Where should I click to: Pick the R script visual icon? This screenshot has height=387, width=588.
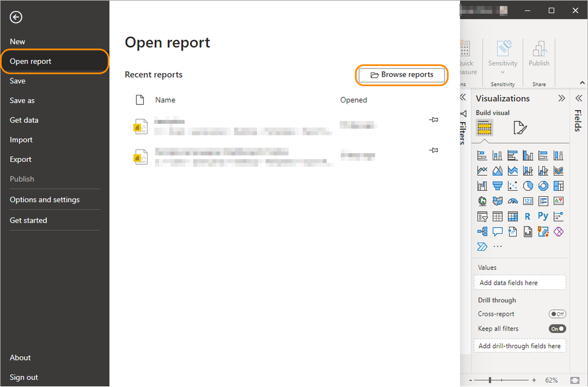528,217
